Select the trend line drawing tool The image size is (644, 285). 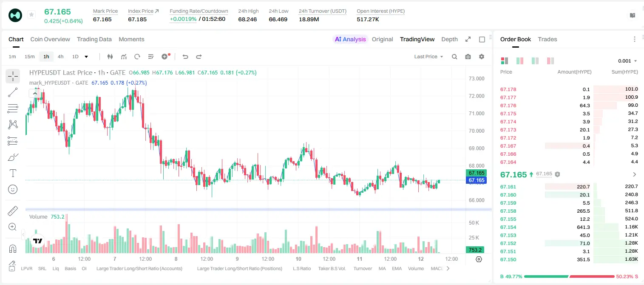(13, 92)
